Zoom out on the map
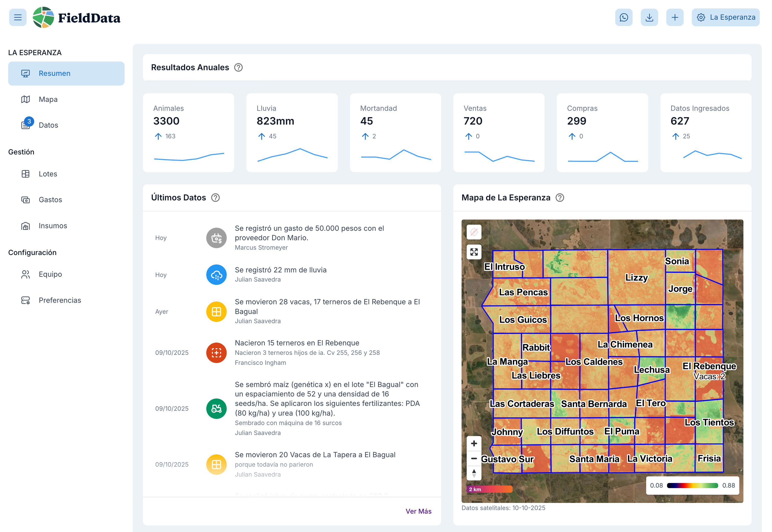The width and height of the screenshot is (772, 532). tap(474, 458)
